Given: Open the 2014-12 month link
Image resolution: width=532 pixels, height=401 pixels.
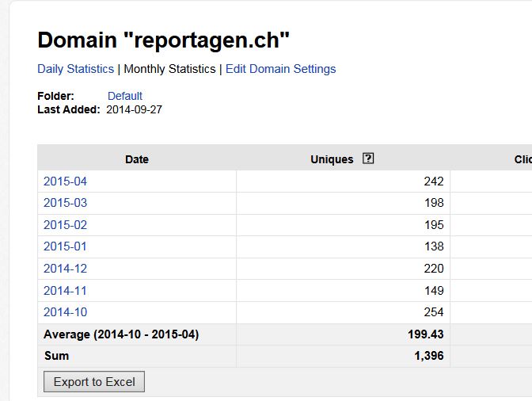Looking at the screenshot, I should click(65, 269).
